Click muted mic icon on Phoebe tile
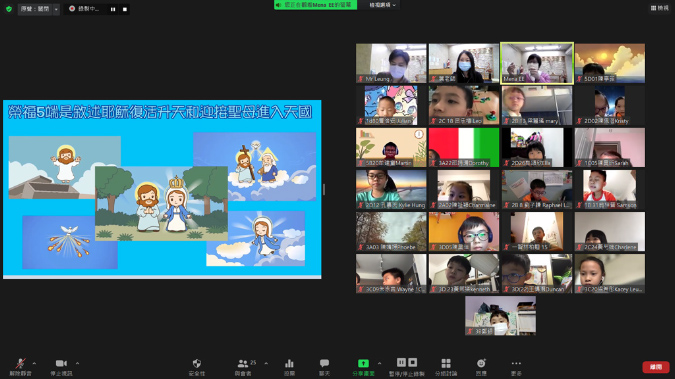Screen dimensions: 675x379 point(361,247)
